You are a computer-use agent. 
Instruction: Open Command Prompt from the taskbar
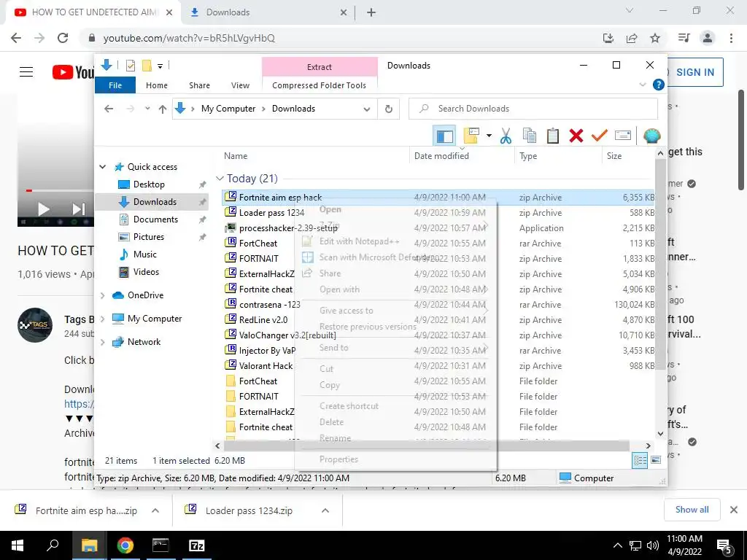pyautogui.click(x=160, y=545)
